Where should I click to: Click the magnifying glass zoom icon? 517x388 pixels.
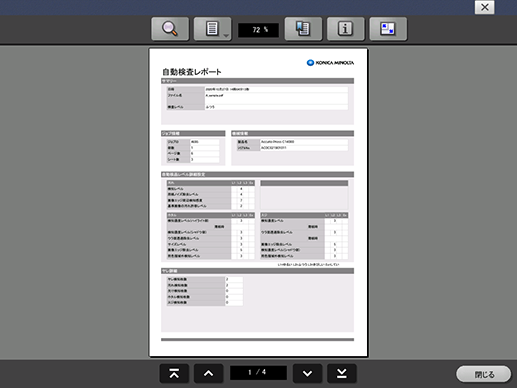[170, 29]
